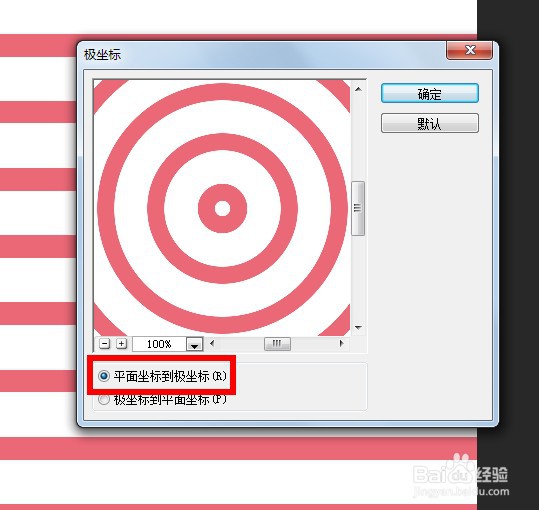Close the 极坐标 dialog
The image size is (539, 510).
[469, 50]
